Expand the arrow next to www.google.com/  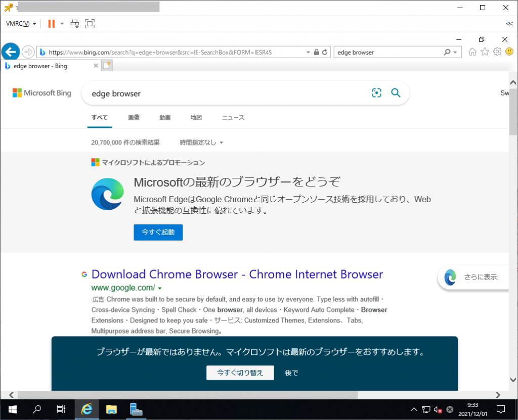[x=160, y=288]
